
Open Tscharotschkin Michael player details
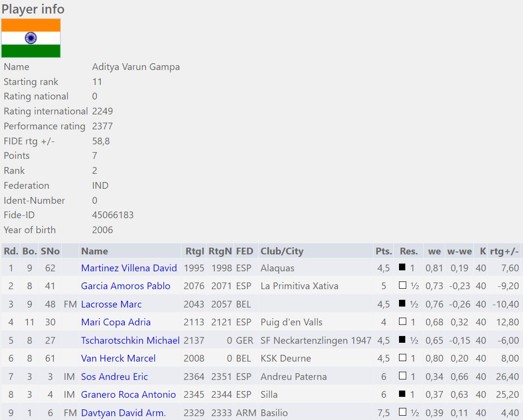coord(130,340)
